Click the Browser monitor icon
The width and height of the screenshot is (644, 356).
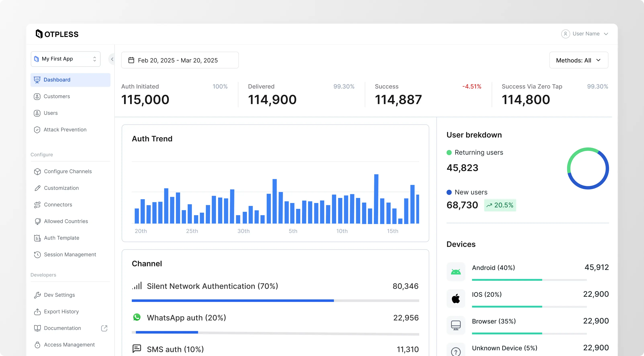coord(456,325)
